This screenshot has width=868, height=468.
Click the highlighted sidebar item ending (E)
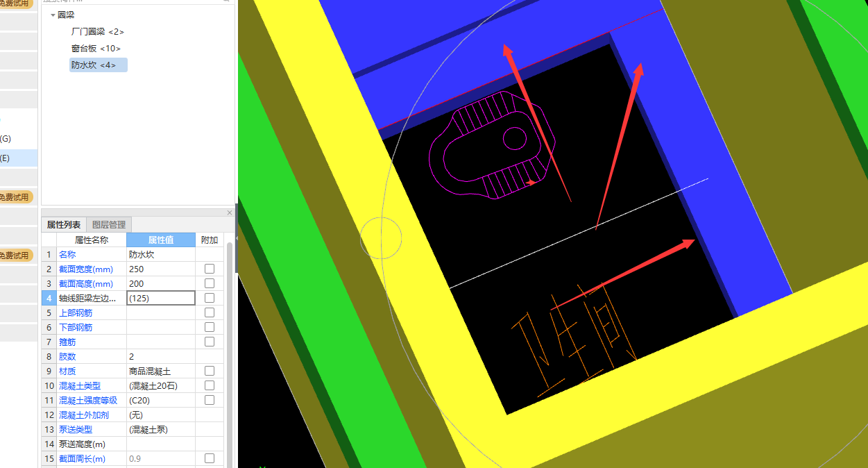(x=19, y=158)
